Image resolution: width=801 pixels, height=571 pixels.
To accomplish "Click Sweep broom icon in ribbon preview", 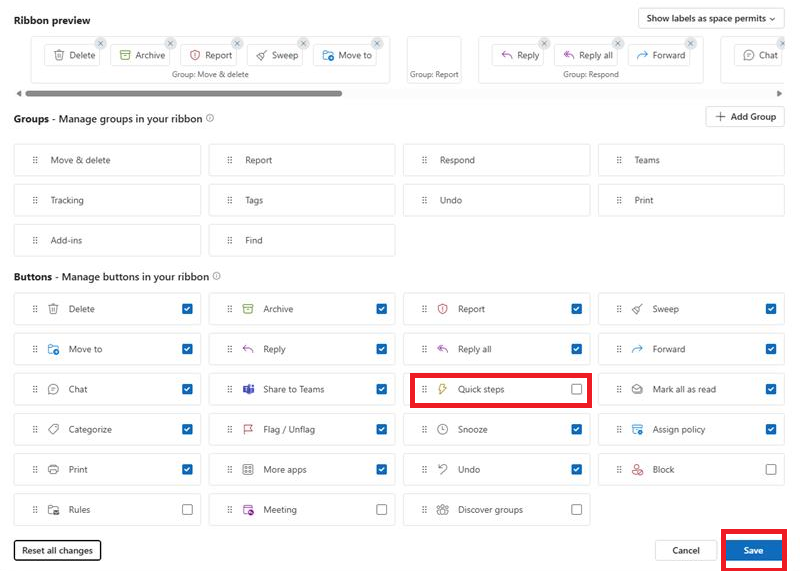I will tap(262, 55).
